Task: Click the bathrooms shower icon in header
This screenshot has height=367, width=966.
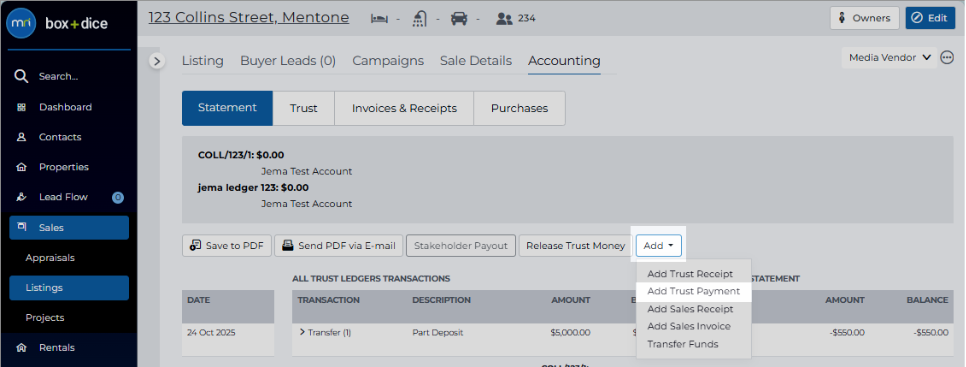Action: 420,18
